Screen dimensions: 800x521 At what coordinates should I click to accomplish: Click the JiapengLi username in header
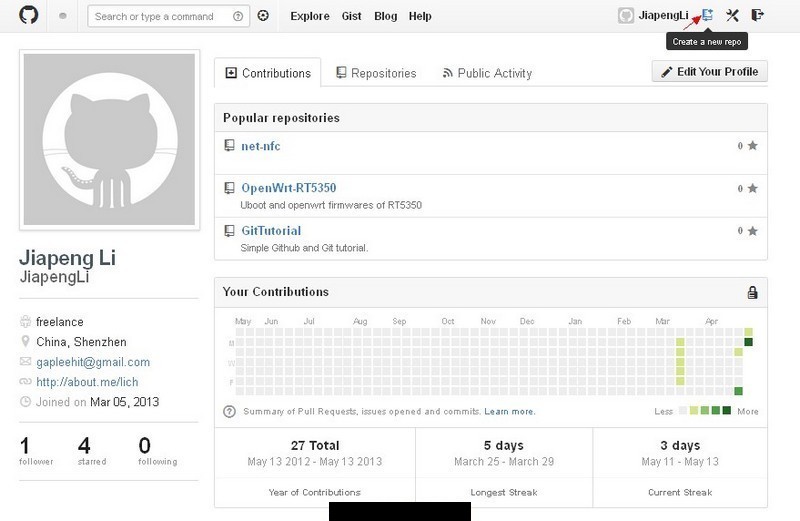pos(663,15)
